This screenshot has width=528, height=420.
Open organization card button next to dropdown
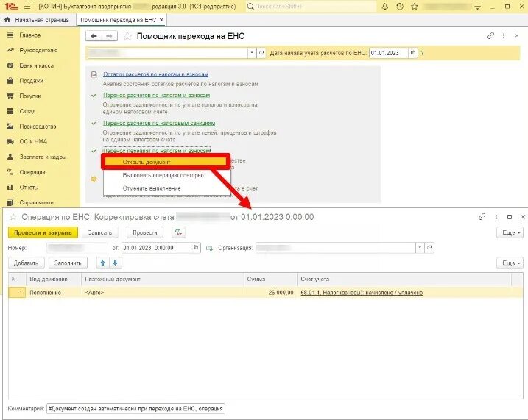coord(261,53)
